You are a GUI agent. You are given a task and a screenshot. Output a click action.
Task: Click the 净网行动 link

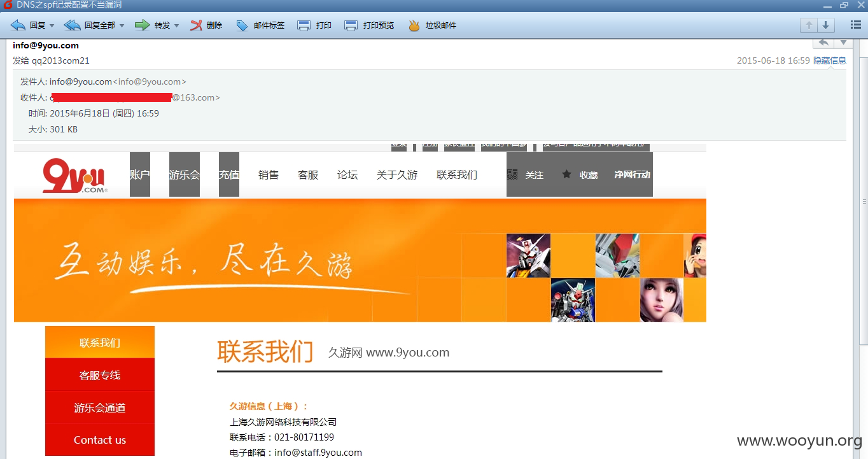tap(632, 174)
